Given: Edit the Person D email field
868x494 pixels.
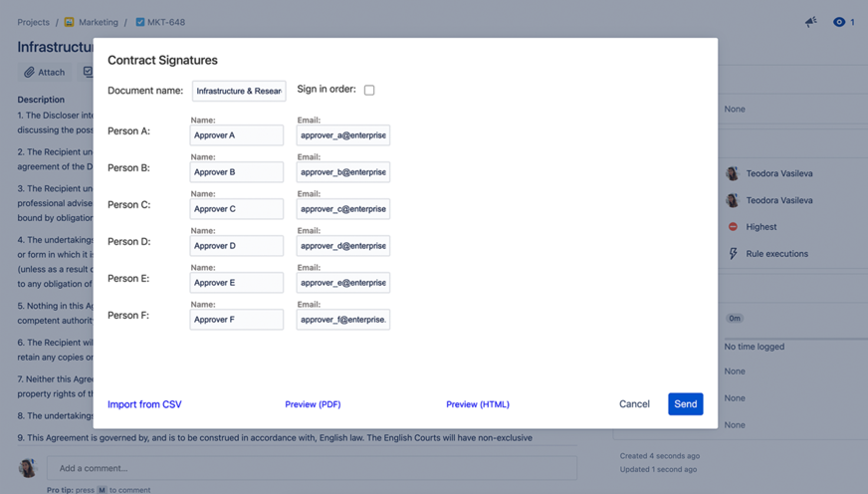Looking at the screenshot, I should [x=343, y=246].
